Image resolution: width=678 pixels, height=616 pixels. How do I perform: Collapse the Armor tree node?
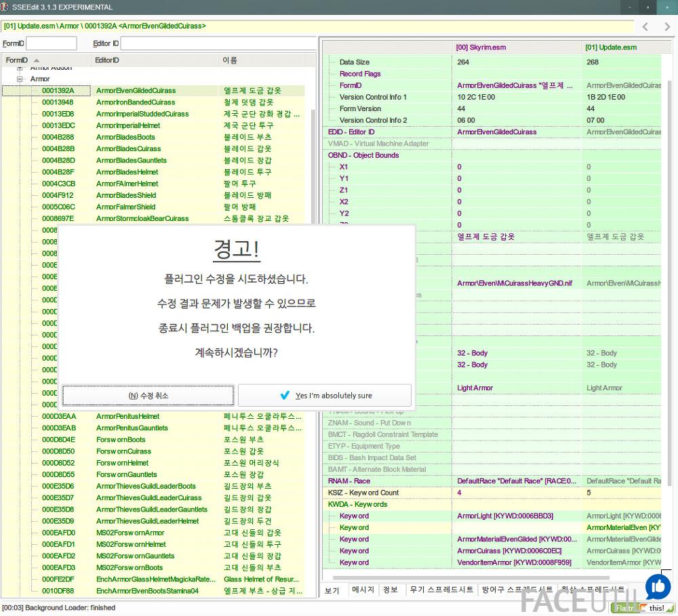point(20,79)
